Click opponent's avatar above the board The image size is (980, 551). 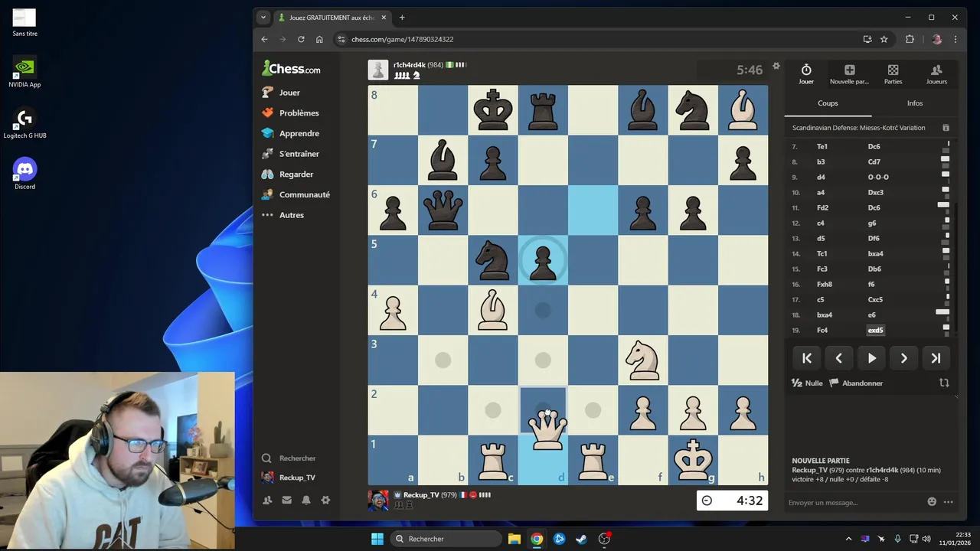[x=377, y=70]
